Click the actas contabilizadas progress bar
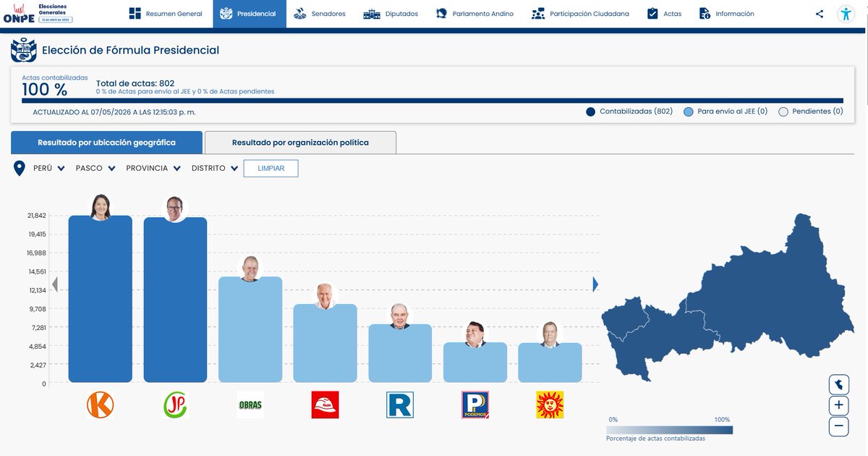Viewport: 868px width, 456px height. pos(433,101)
